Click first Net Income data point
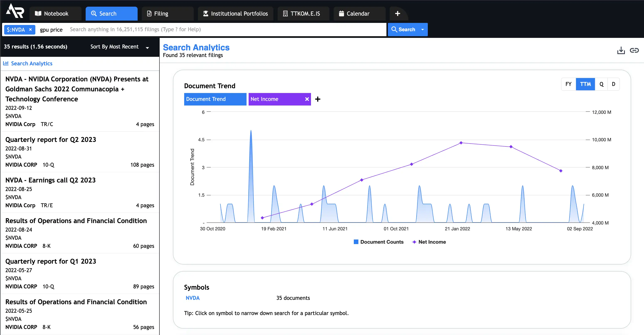Viewport: 644px width, 335px height. point(262,218)
